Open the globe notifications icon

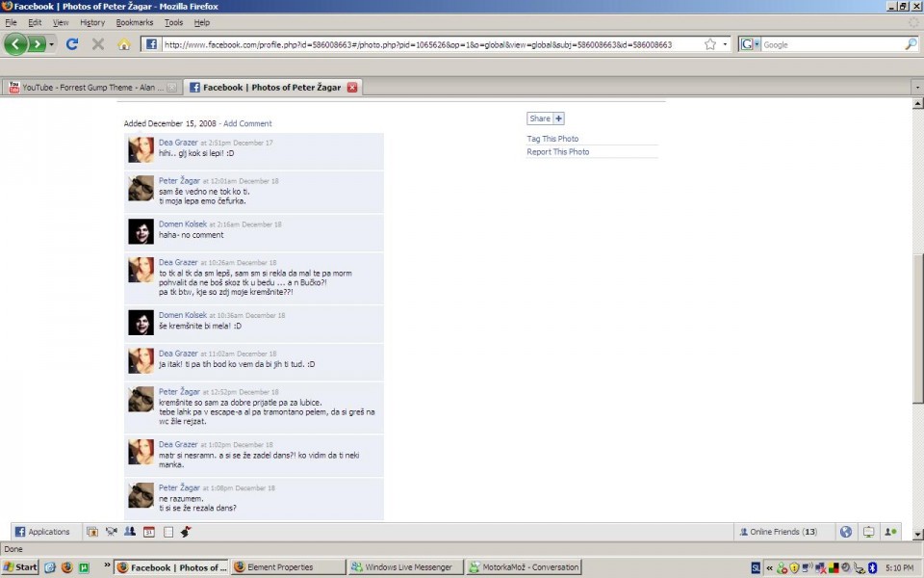click(x=846, y=532)
